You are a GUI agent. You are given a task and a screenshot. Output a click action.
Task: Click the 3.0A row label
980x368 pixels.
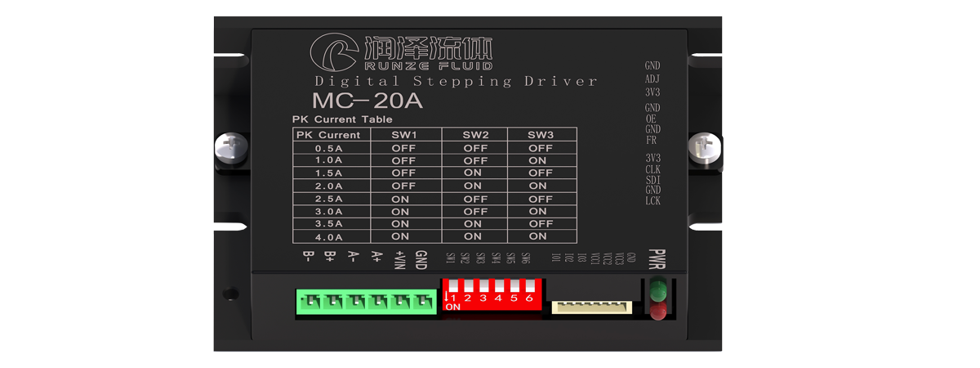click(x=328, y=211)
